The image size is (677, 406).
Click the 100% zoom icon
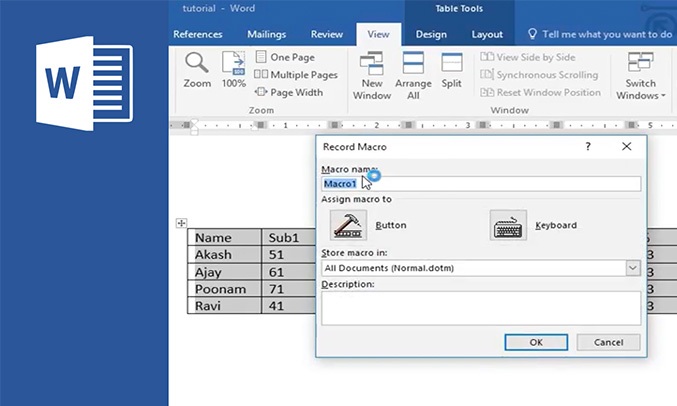[233, 63]
